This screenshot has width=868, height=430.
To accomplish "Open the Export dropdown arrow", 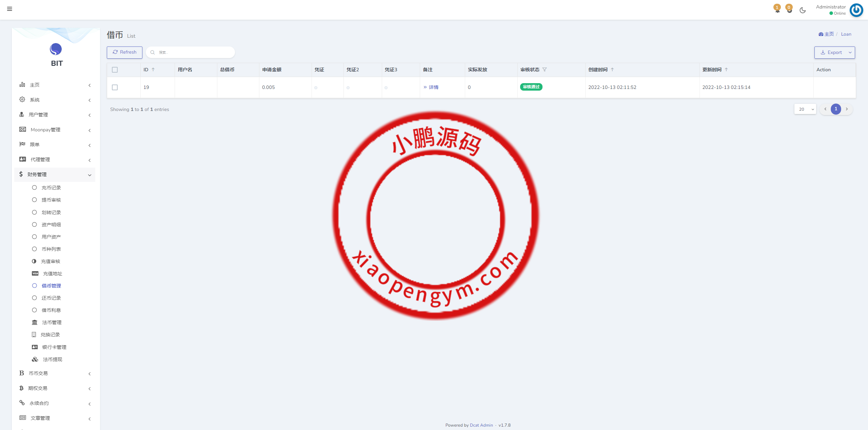I will click(x=850, y=53).
